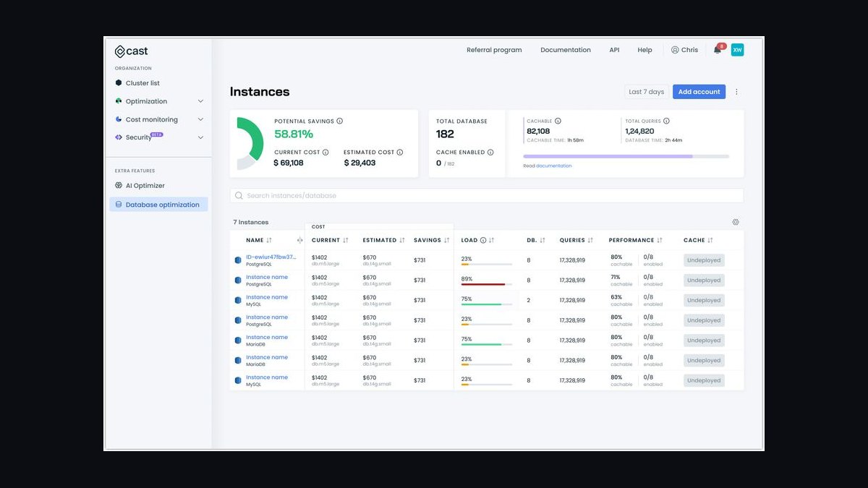Click the Load column info icon
The image size is (868, 488).
[x=483, y=240]
